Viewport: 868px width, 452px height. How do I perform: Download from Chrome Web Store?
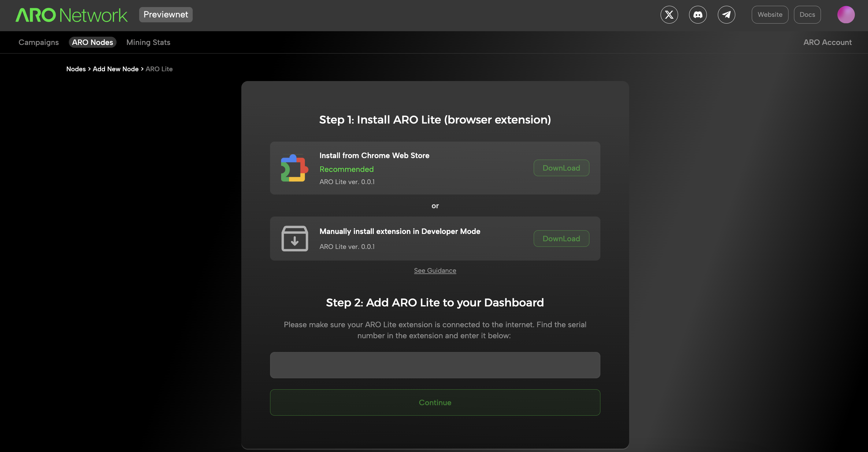coord(561,168)
